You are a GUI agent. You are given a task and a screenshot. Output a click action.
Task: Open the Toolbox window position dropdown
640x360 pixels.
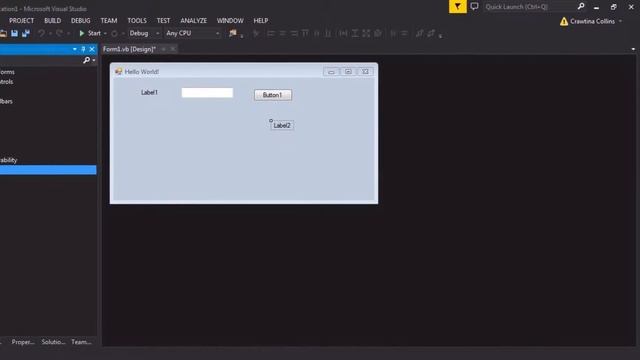click(x=75, y=49)
